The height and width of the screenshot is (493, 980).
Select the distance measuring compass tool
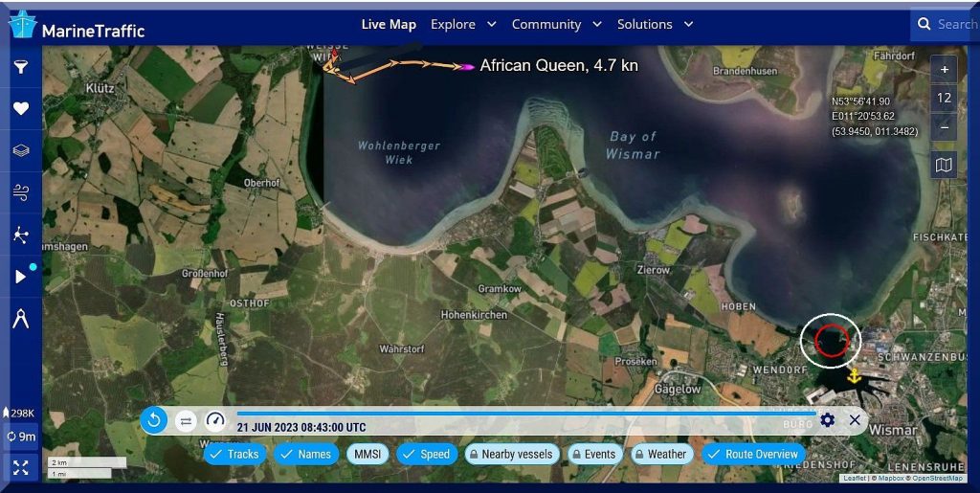pyautogui.click(x=20, y=320)
